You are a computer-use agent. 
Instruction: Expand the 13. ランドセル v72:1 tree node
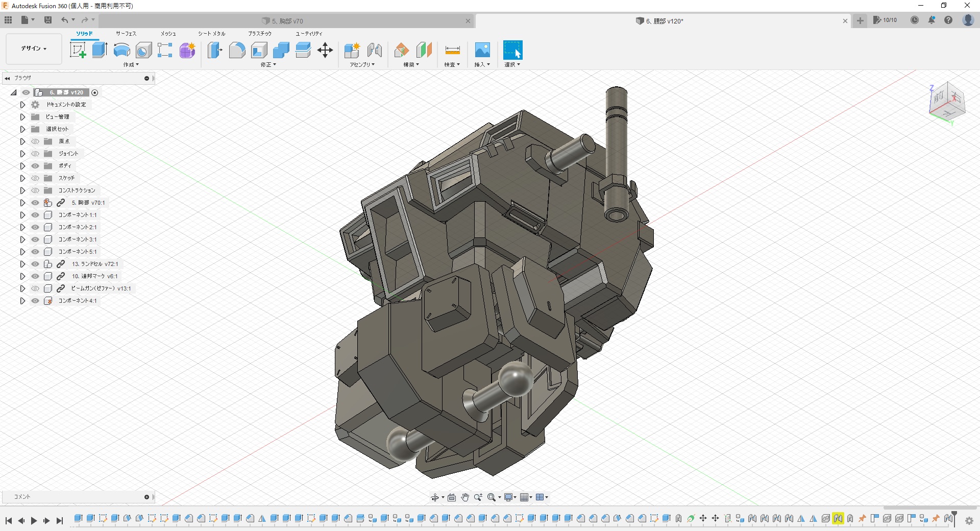22,264
